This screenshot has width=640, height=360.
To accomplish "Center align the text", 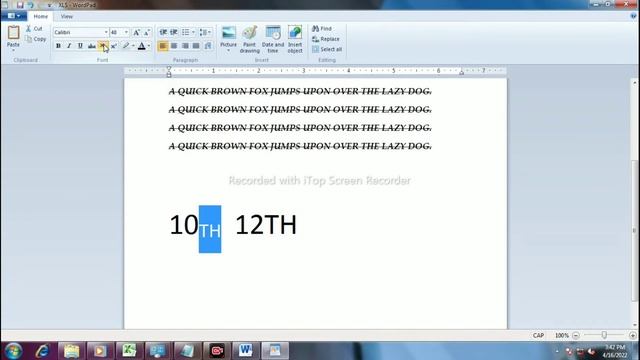I will tap(174, 46).
